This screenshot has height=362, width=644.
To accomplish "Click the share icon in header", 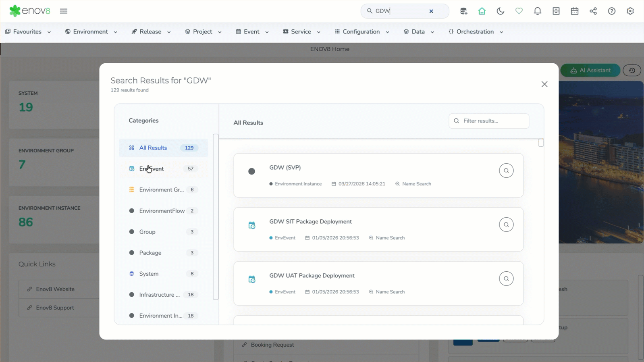I will pyautogui.click(x=593, y=11).
